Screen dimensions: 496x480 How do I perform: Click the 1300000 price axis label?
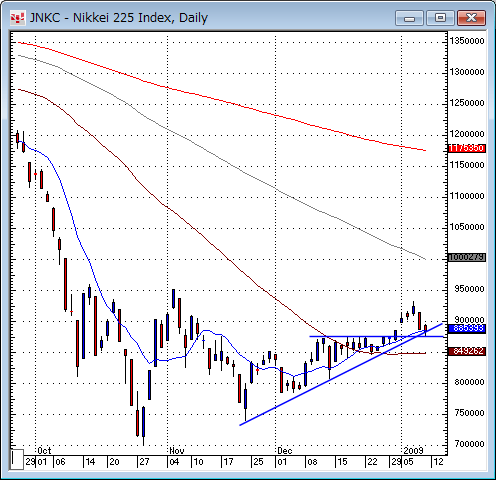tap(467, 72)
